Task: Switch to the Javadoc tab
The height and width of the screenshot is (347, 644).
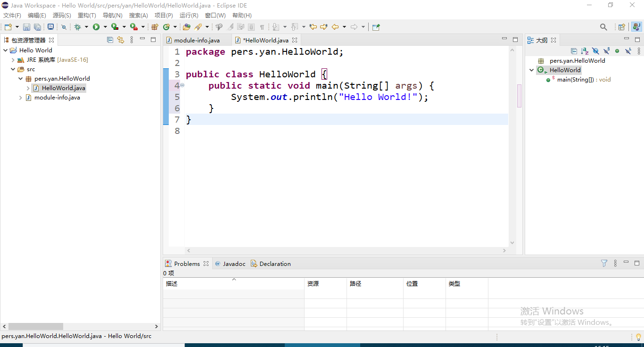Action: 230,264
